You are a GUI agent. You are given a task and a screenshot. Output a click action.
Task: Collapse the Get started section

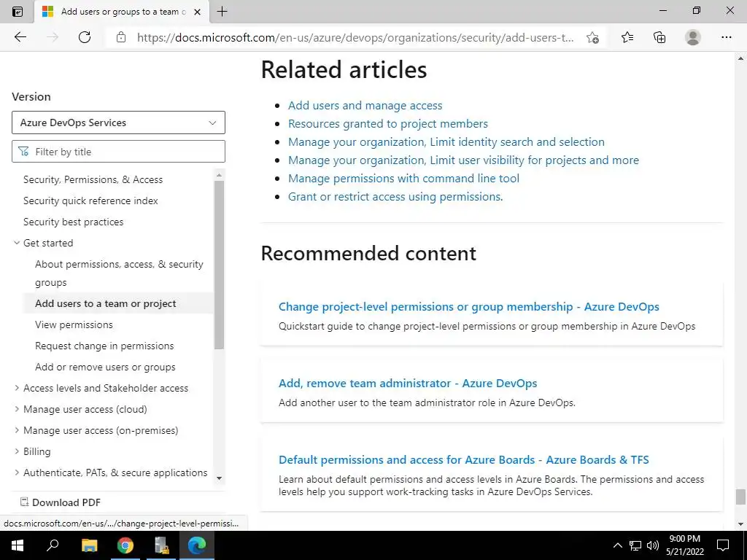click(x=17, y=243)
